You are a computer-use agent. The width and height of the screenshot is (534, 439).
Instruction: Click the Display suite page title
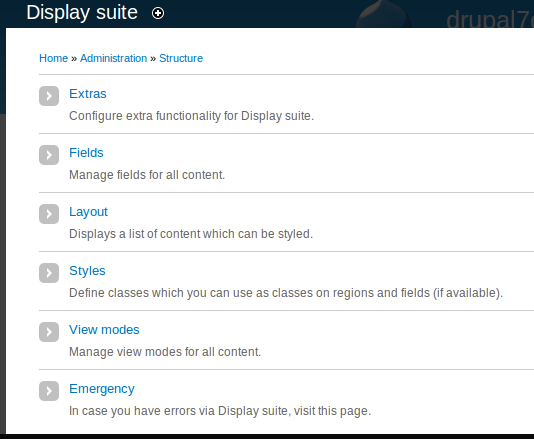click(x=82, y=13)
